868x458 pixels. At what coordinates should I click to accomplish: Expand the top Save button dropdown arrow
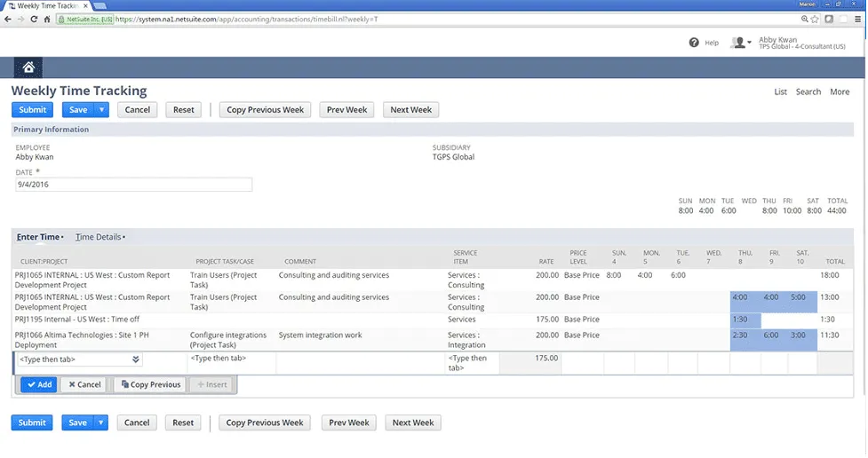point(101,110)
